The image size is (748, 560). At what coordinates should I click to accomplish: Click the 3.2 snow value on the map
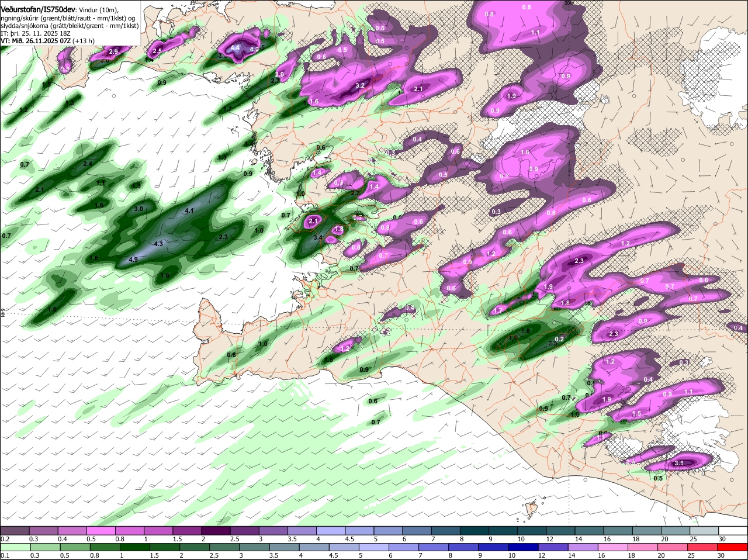pos(360,85)
